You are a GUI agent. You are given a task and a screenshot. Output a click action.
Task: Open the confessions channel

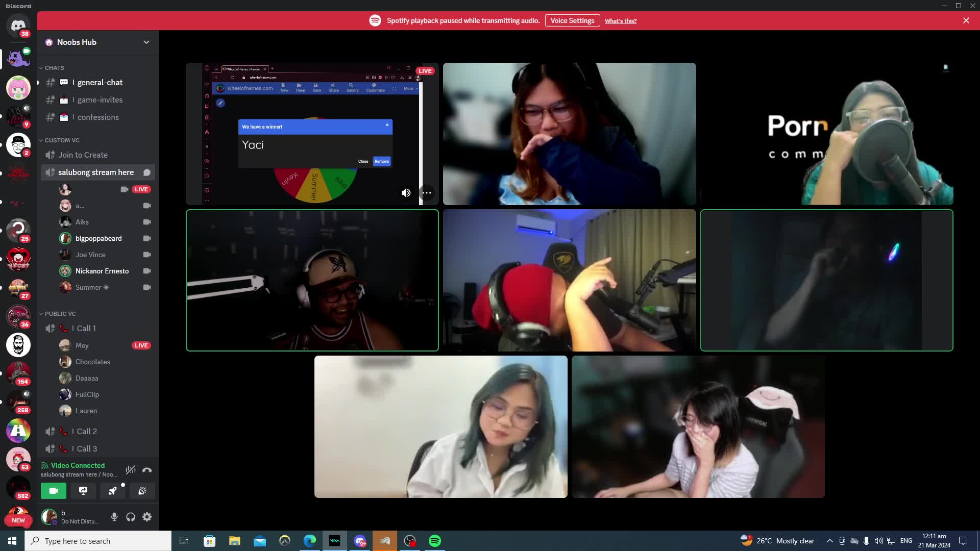click(x=98, y=117)
